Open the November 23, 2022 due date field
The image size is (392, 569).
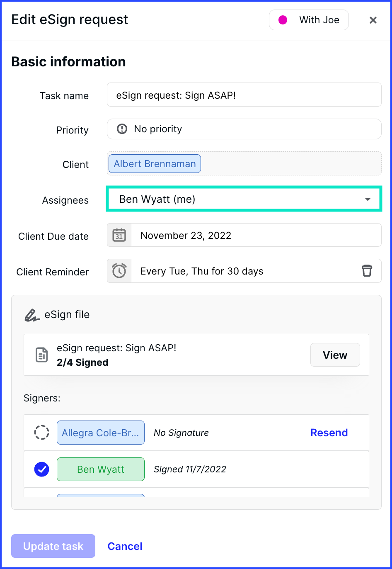click(256, 235)
